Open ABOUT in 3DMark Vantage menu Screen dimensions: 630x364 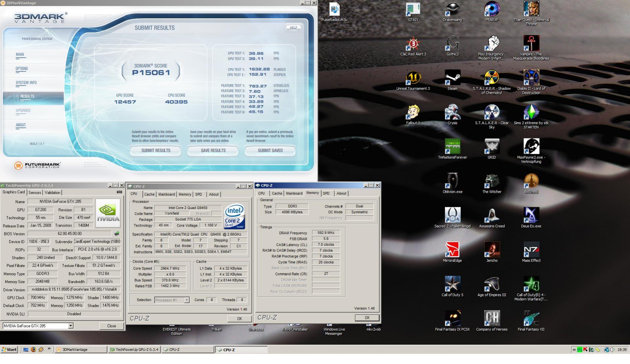coord(21,125)
